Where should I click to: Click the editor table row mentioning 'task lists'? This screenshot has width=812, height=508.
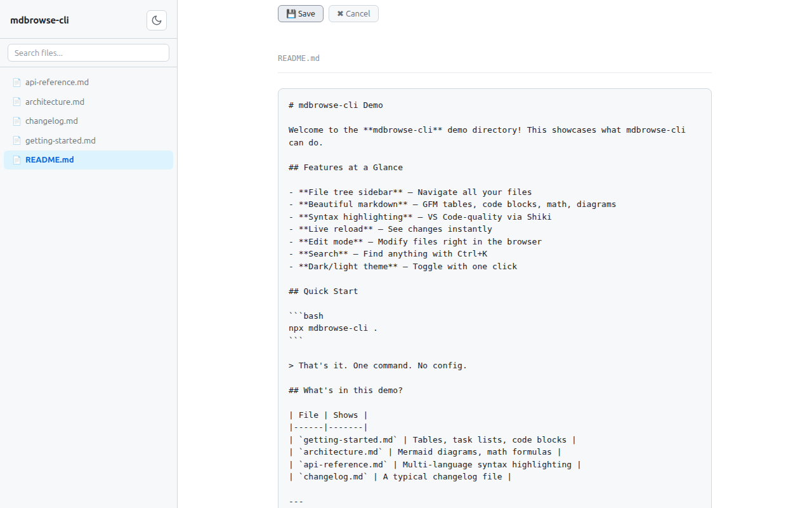click(432, 440)
